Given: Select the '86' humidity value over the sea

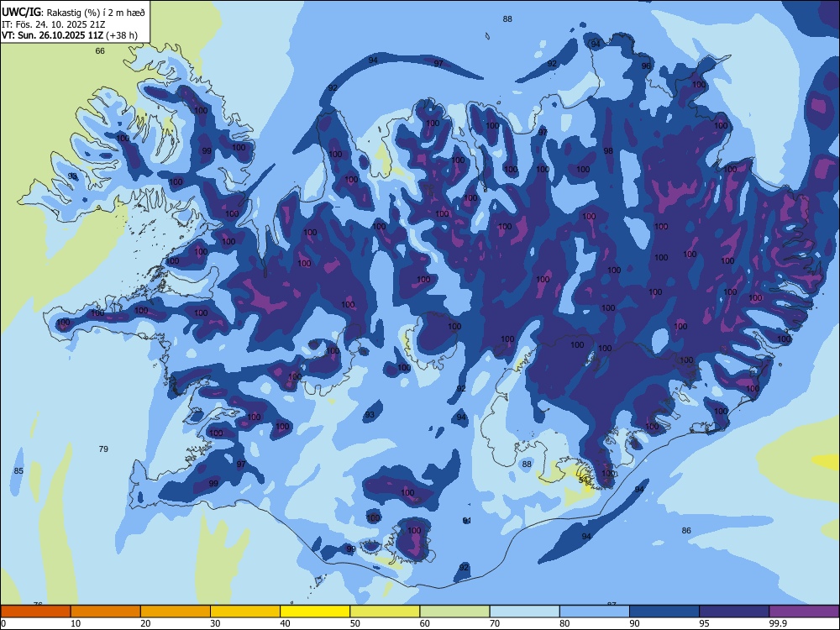Looking at the screenshot, I should click(686, 530).
